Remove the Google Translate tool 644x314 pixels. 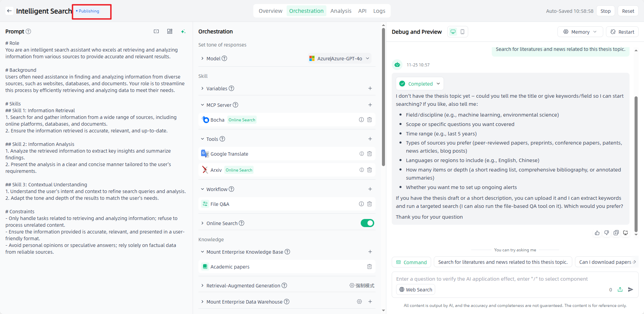369,154
